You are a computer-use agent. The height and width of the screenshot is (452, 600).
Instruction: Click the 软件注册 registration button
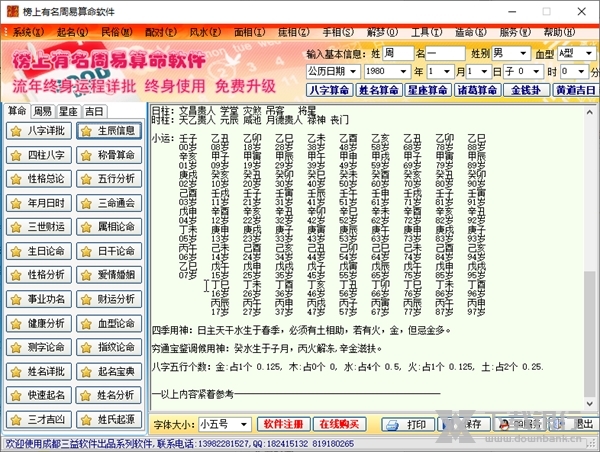click(283, 424)
